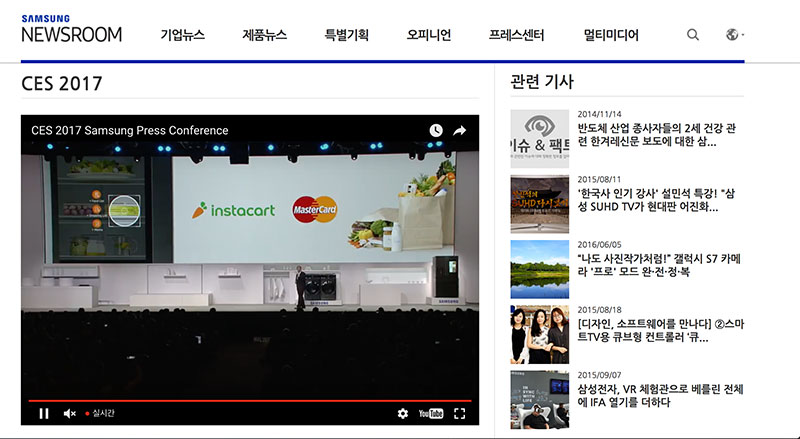Open the 특별기획 menu
Viewport: 800px width, 439px height.
tap(346, 35)
